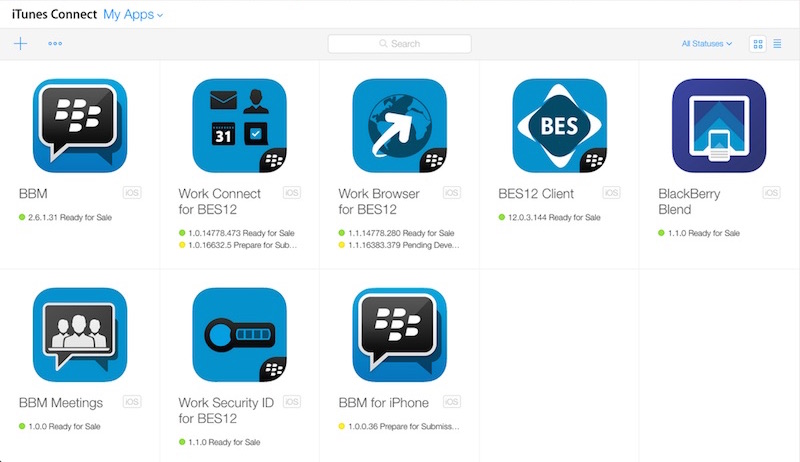
Task: Expand the My Apps dropdown menu
Action: [133, 14]
